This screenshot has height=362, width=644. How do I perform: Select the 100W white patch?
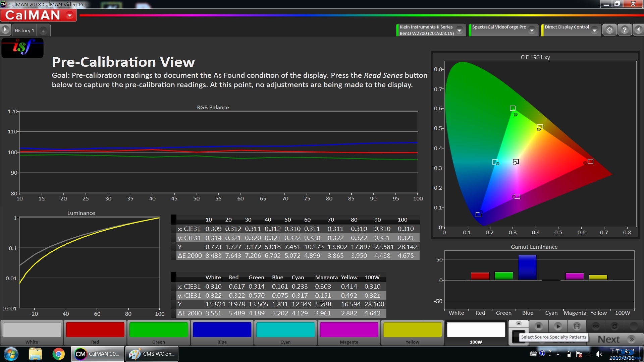[476, 330]
